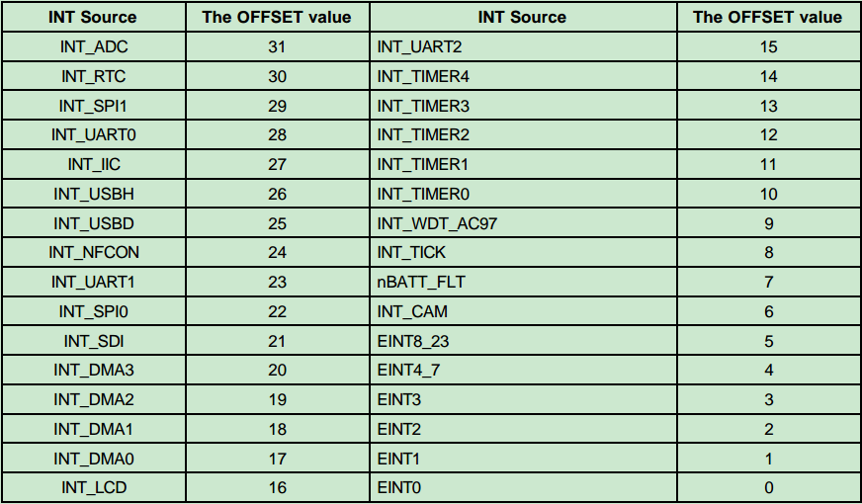Click the INT_CAM table cell
862x504 pixels.
(x=412, y=311)
